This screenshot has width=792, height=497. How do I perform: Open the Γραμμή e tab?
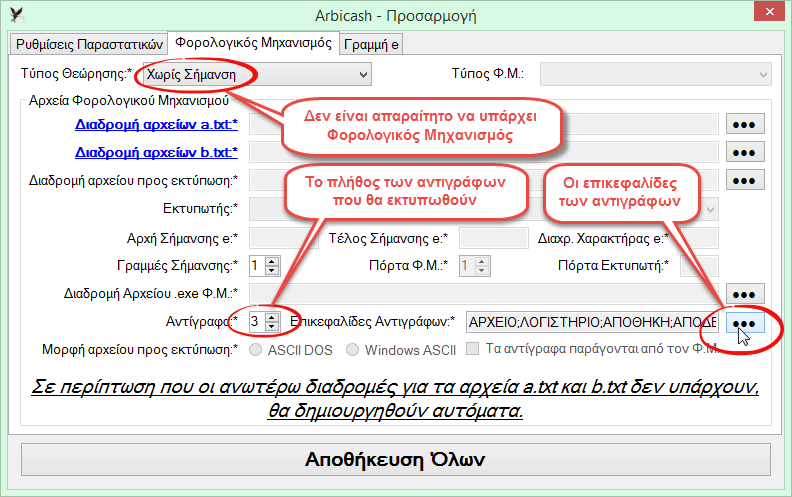coord(372,44)
